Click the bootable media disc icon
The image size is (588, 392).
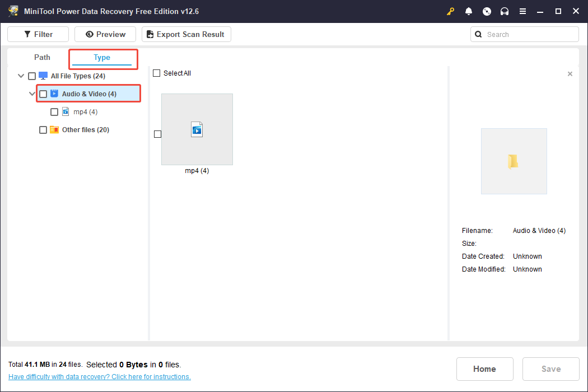point(487,11)
